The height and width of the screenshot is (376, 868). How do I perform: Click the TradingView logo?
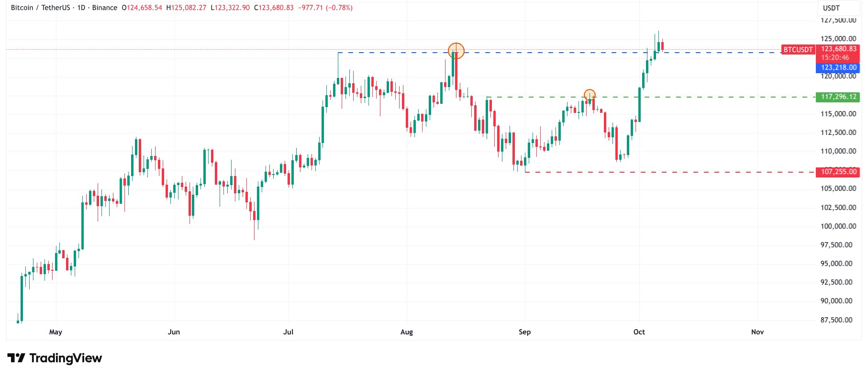tap(55, 358)
